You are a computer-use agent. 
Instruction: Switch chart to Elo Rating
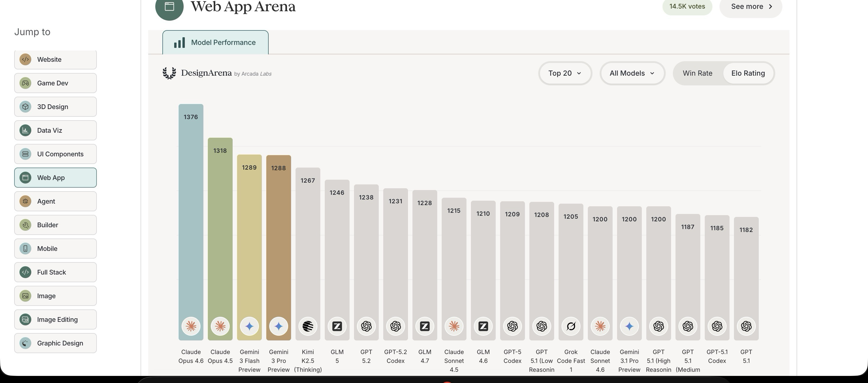coord(748,73)
